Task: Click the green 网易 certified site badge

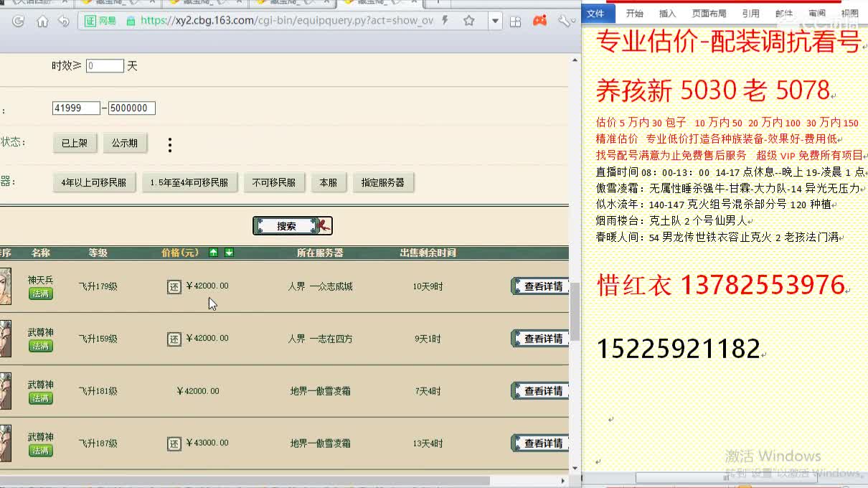Action: (x=101, y=21)
